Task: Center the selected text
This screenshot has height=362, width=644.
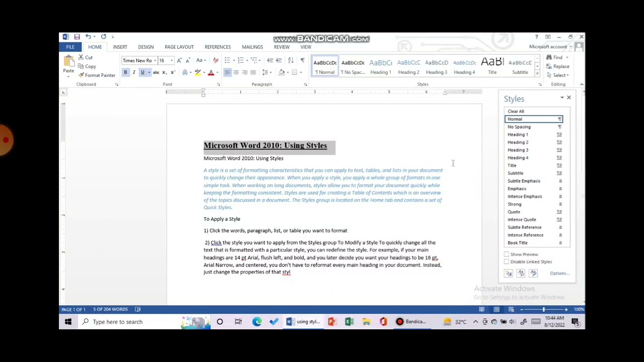Action: [x=236, y=72]
